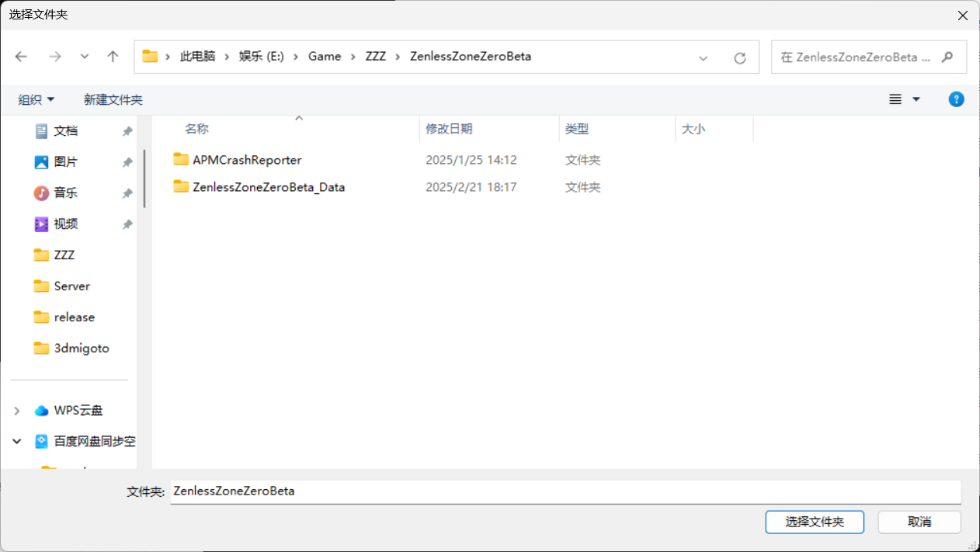Change the view layout icon

895,99
